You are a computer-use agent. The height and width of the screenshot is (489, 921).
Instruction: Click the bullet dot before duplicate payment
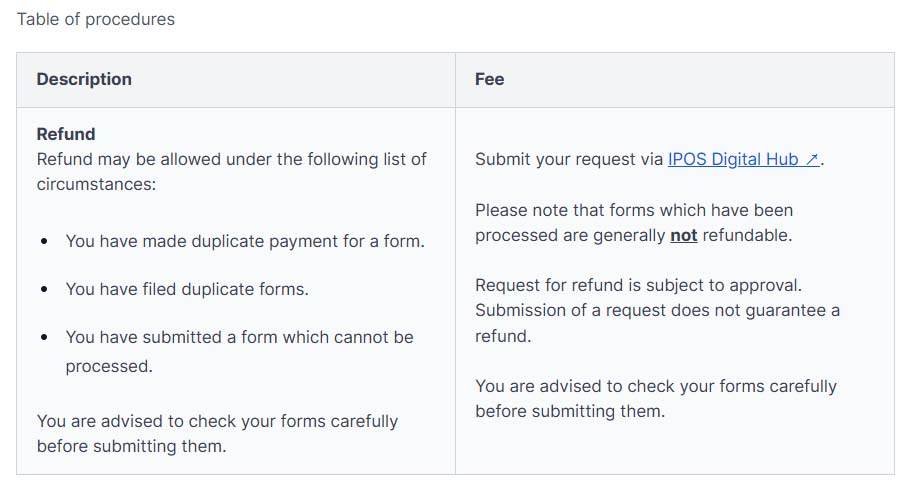[x=45, y=242]
